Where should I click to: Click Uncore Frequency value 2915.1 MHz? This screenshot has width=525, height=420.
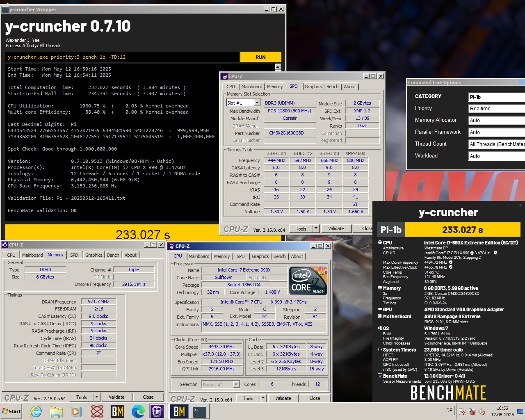coord(134,284)
